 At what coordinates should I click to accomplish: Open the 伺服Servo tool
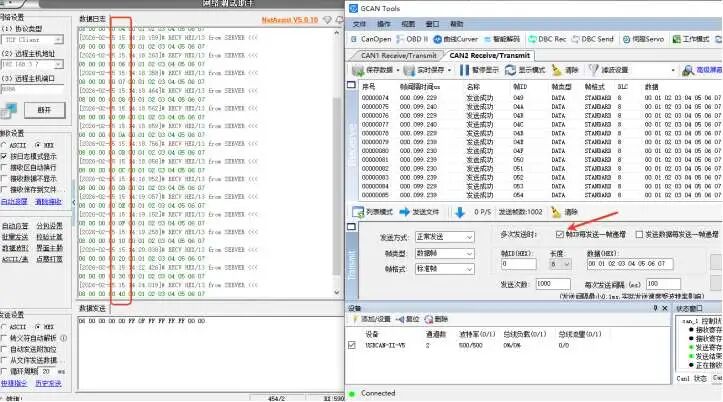click(643, 39)
